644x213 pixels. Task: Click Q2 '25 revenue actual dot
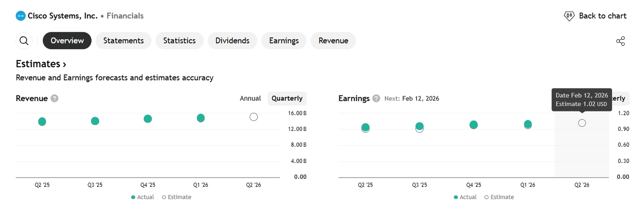click(x=42, y=122)
